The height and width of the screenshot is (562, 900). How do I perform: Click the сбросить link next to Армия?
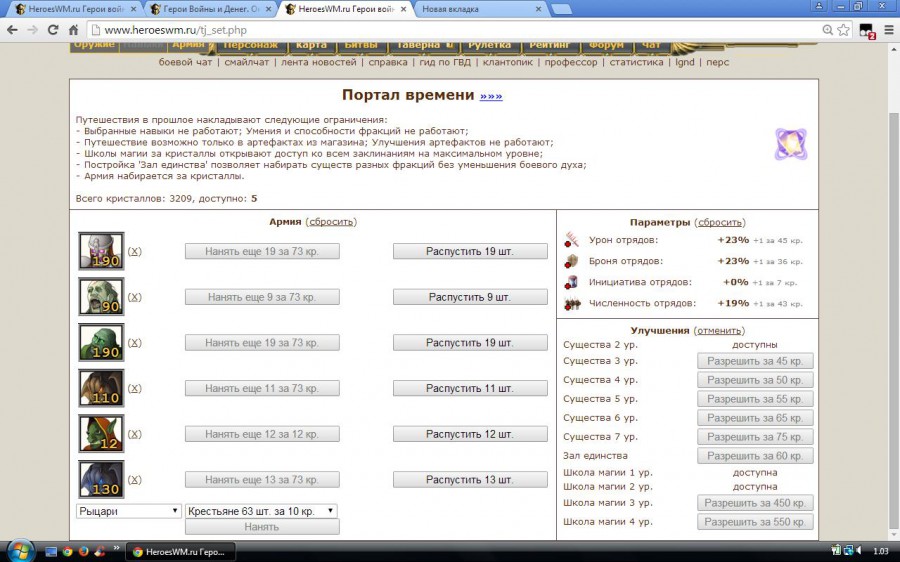click(x=331, y=222)
